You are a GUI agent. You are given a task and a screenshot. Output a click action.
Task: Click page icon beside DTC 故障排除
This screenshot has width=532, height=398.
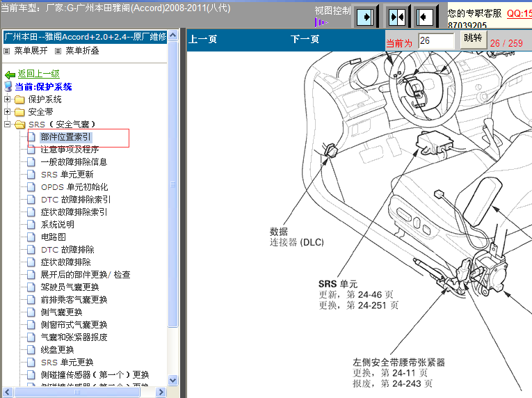click(x=31, y=250)
